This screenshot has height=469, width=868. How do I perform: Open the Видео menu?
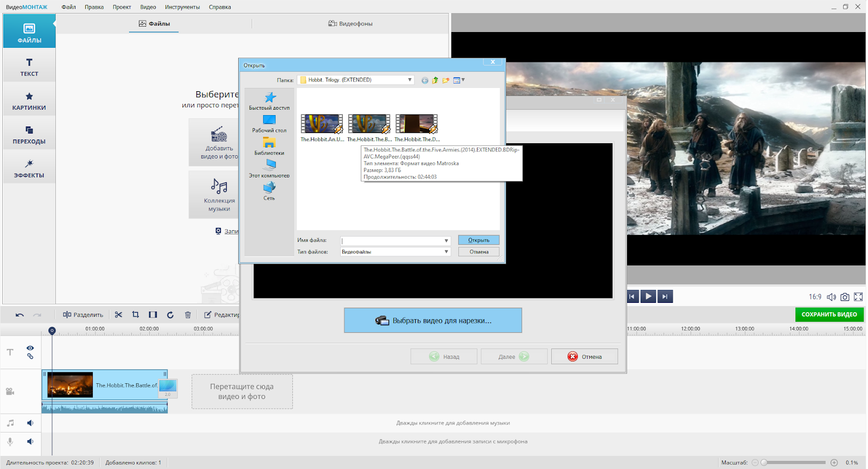(148, 7)
